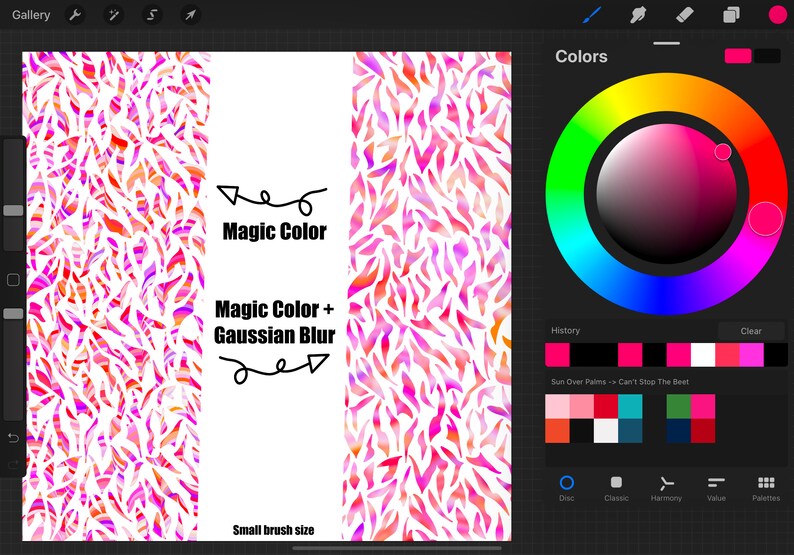Select light pink palette swatch
The image size is (794, 555).
click(558, 407)
